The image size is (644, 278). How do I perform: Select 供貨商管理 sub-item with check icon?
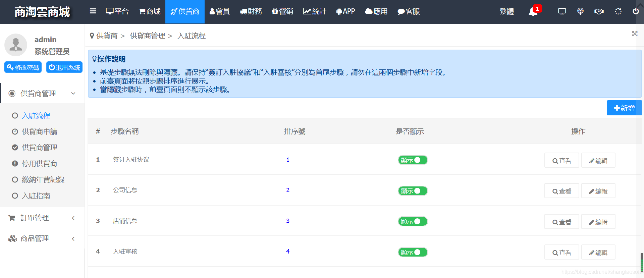pyautogui.click(x=39, y=148)
